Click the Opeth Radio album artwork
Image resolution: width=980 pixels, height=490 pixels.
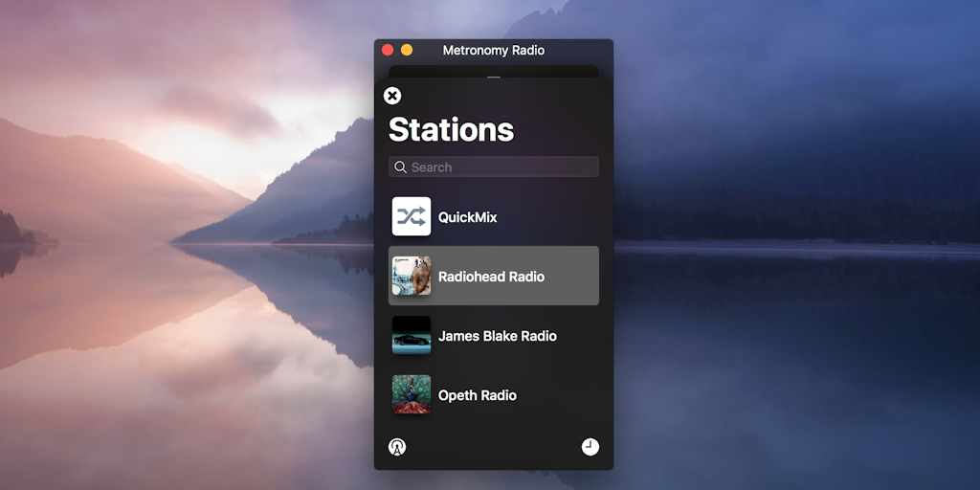[412, 394]
